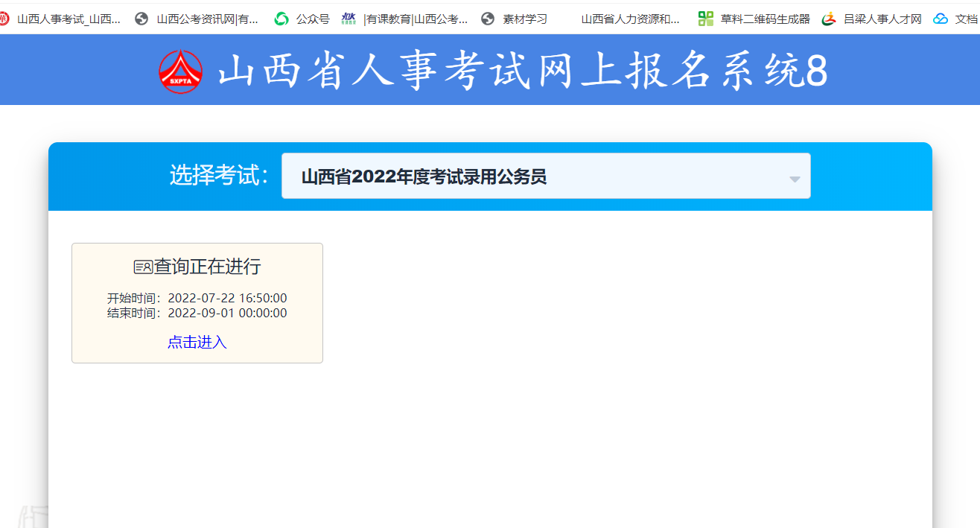Click globe icon beside 素材学习 bookmark
Screen dimensions: 980x528
pos(488,19)
